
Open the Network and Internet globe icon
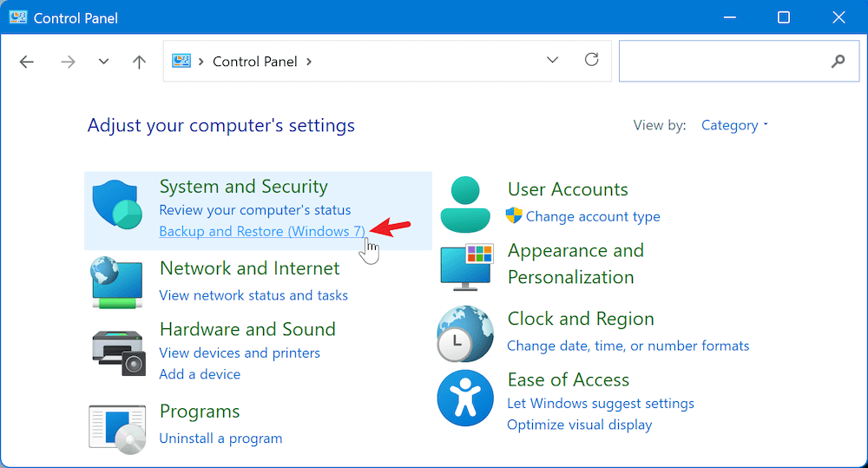pyautogui.click(x=117, y=282)
